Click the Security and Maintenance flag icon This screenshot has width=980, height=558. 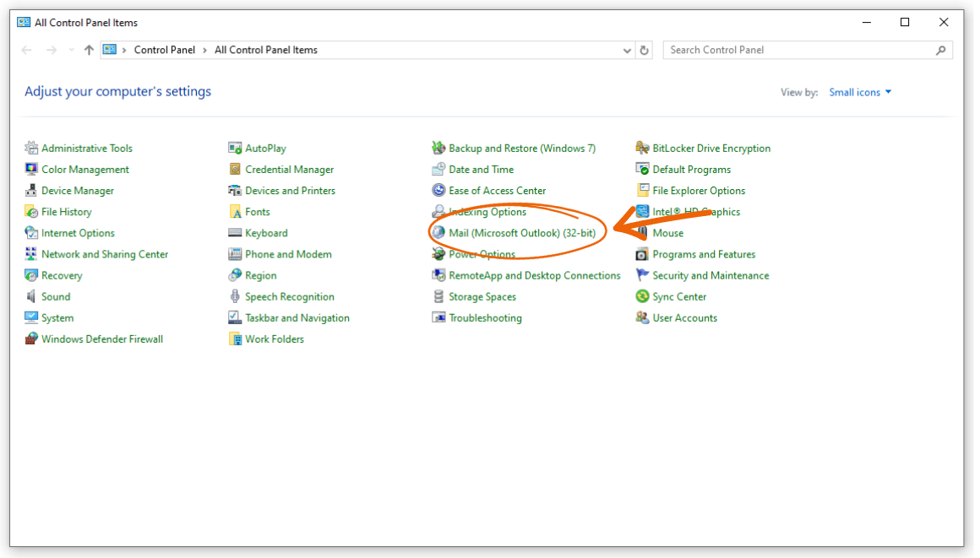643,275
